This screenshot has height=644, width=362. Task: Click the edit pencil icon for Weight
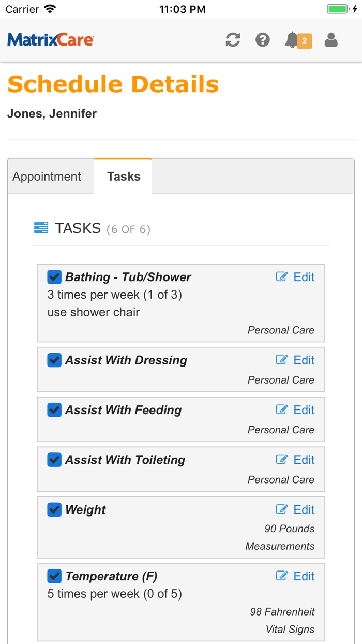click(x=282, y=509)
